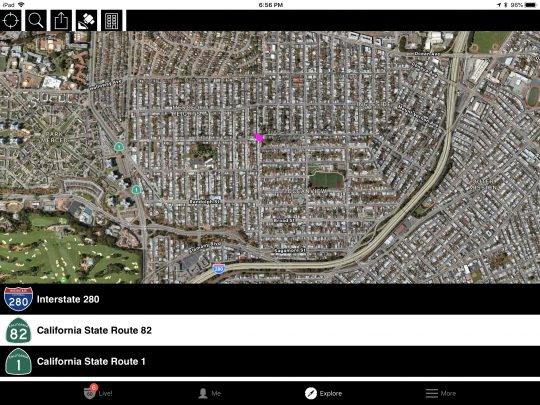The image size is (540, 405).
Task: Open the grid list view icon
Action: click(x=112, y=21)
